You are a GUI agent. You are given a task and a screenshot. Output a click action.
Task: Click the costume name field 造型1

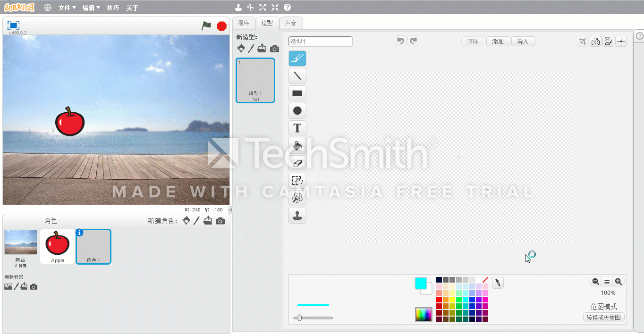click(x=321, y=42)
